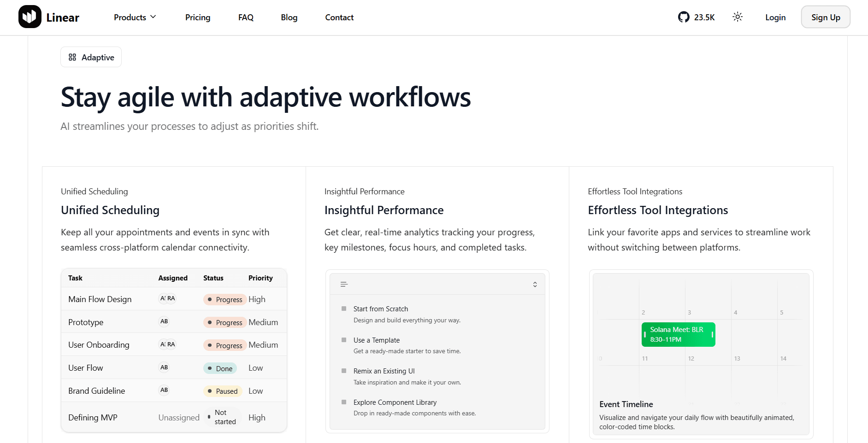Open the filter menu in Insightful Performance card
The image size is (868, 443).
tap(343, 284)
